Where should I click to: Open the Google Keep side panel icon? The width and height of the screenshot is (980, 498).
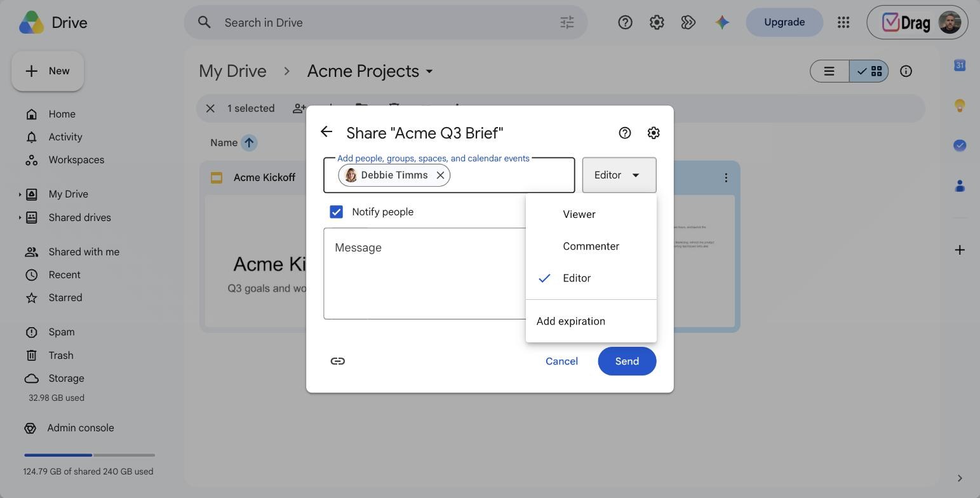[960, 105]
